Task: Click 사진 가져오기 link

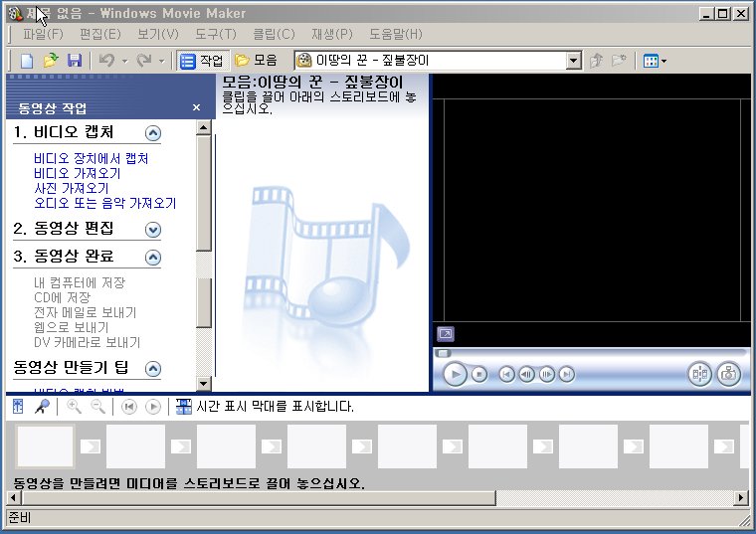Action: pyautogui.click(x=71, y=189)
